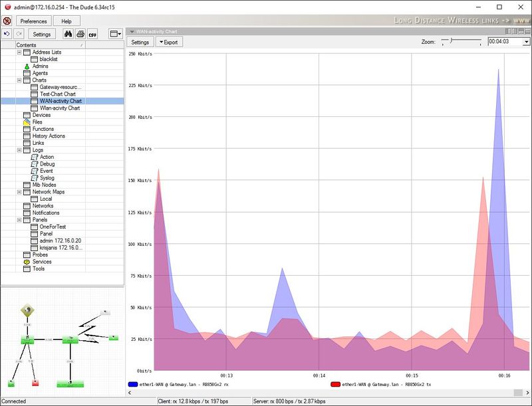Click the Action log icon
This screenshot has height=406, width=532.
[x=35, y=157]
